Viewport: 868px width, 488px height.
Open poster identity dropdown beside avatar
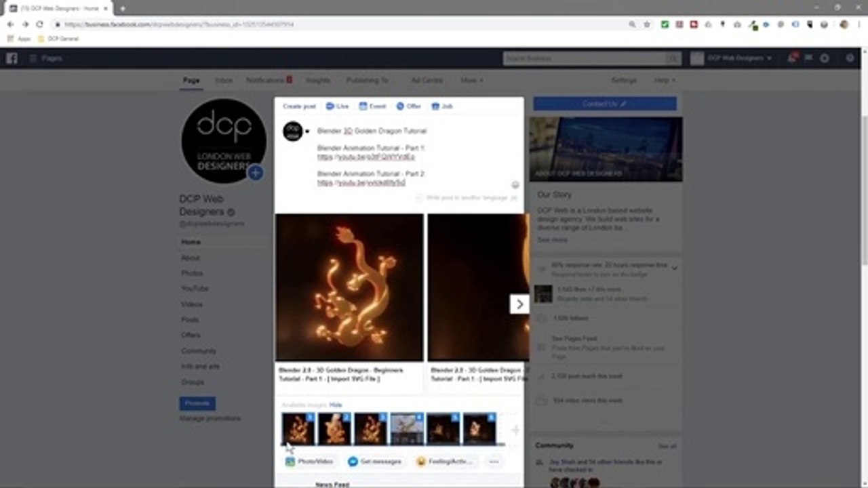tap(307, 131)
